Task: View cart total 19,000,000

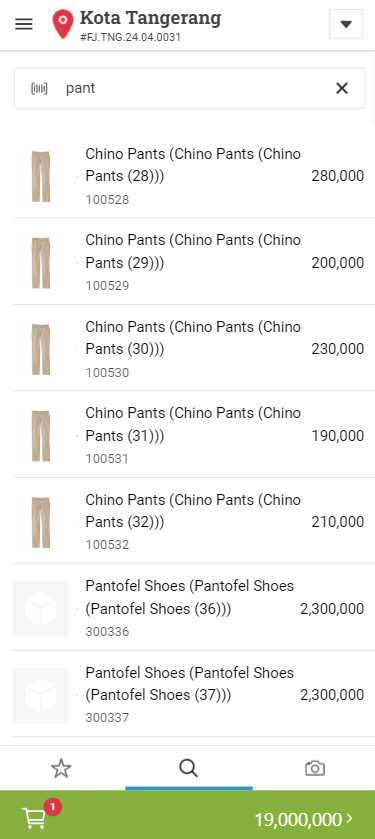Action: [298, 819]
